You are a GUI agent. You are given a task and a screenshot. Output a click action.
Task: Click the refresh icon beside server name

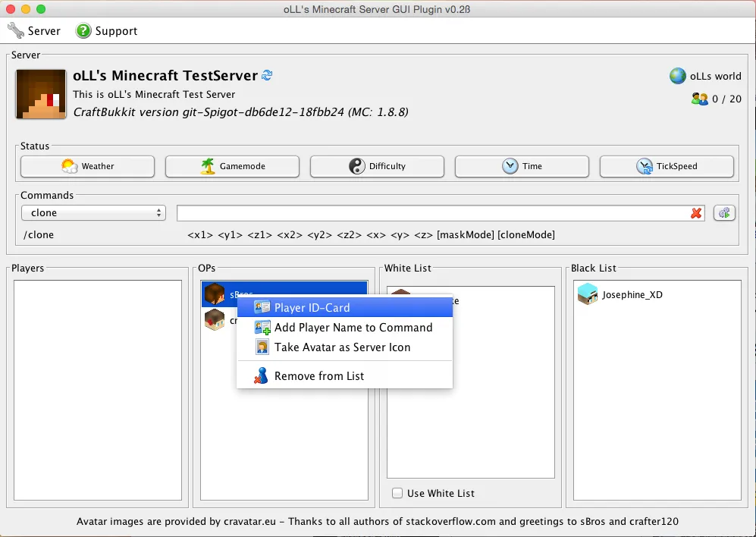point(267,75)
